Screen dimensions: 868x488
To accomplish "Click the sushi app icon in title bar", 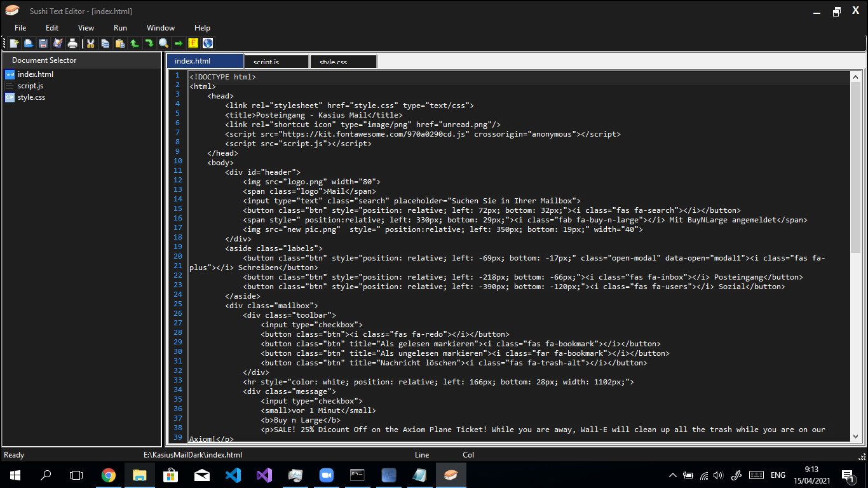I will pos(12,10).
